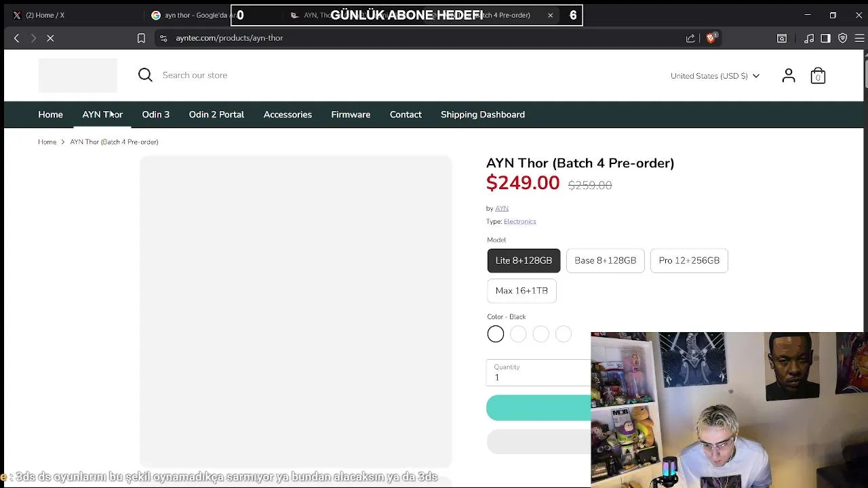Open Odin 3 in the navigation menu
Screen dimensions: 868x488
[x=155, y=115]
